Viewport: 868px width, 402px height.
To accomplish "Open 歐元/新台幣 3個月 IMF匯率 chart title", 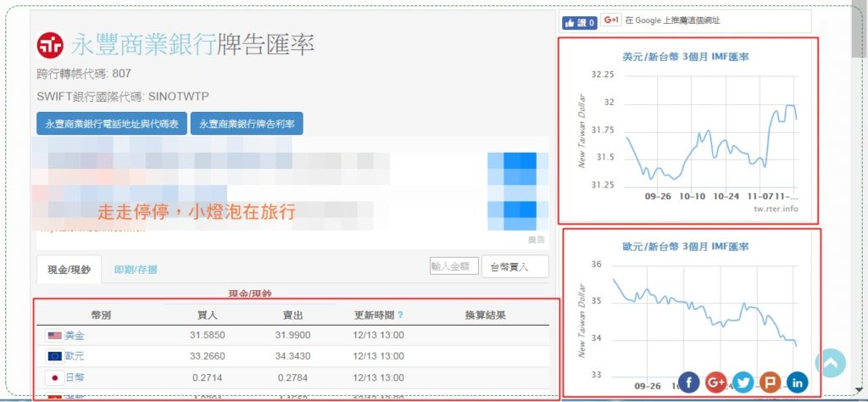I will [x=685, y=247].
